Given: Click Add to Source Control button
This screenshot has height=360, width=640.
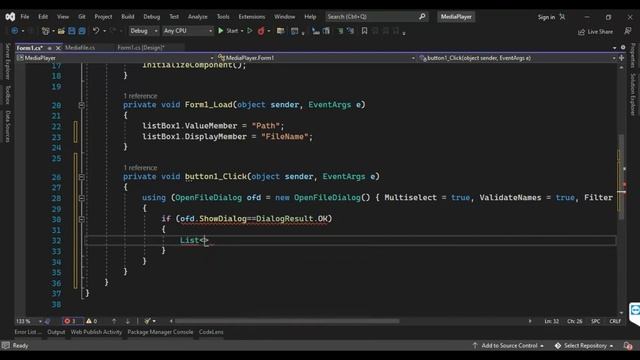Looking at the screenshot, I should click(x=509, y=346).
